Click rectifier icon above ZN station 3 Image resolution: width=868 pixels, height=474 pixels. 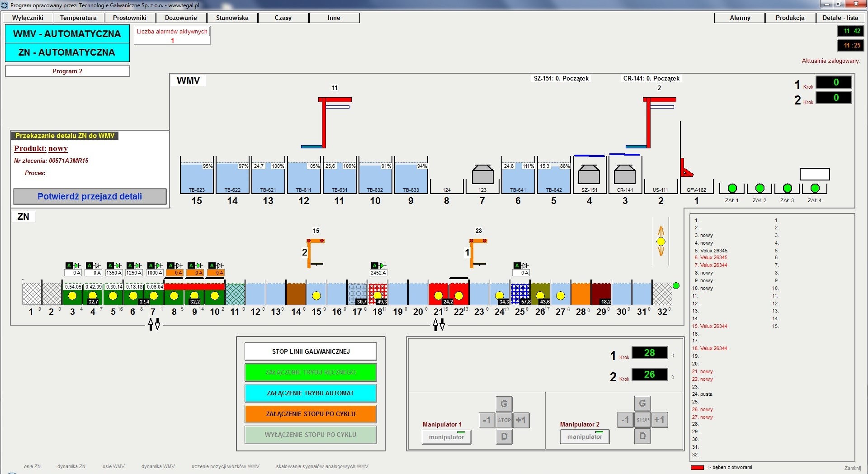73,265
